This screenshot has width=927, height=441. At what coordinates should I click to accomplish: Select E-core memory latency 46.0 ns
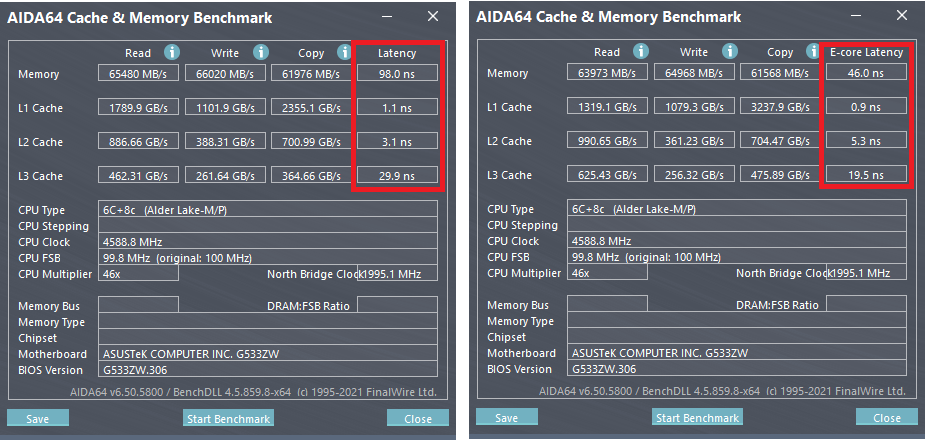(866, 72)
